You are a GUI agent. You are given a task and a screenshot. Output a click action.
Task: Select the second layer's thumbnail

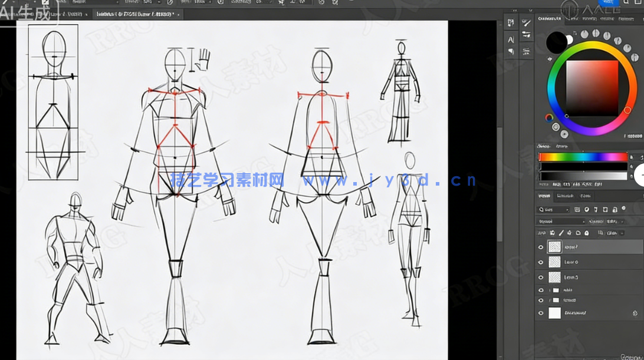pyautogui.click(x=554, y=262)
